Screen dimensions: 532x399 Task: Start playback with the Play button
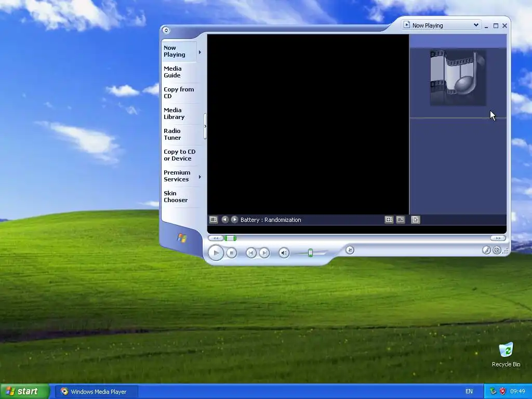(x=216, y=253)
